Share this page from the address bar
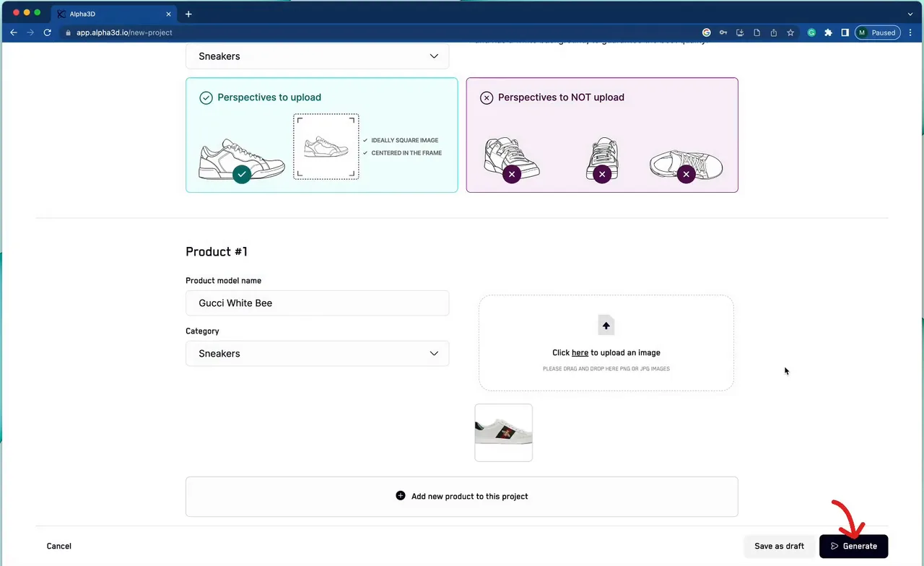 coord(774,32)
